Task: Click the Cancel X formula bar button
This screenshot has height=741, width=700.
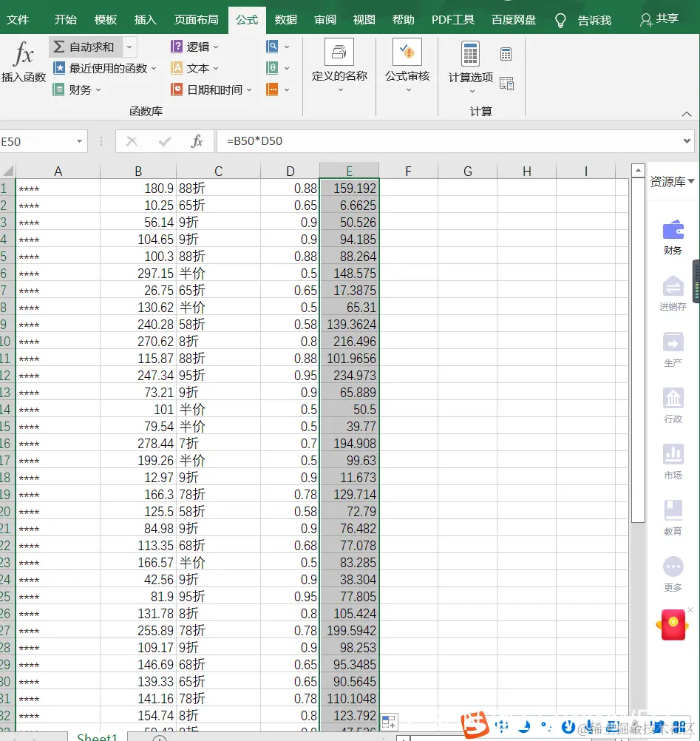Action: click(132, 141)
